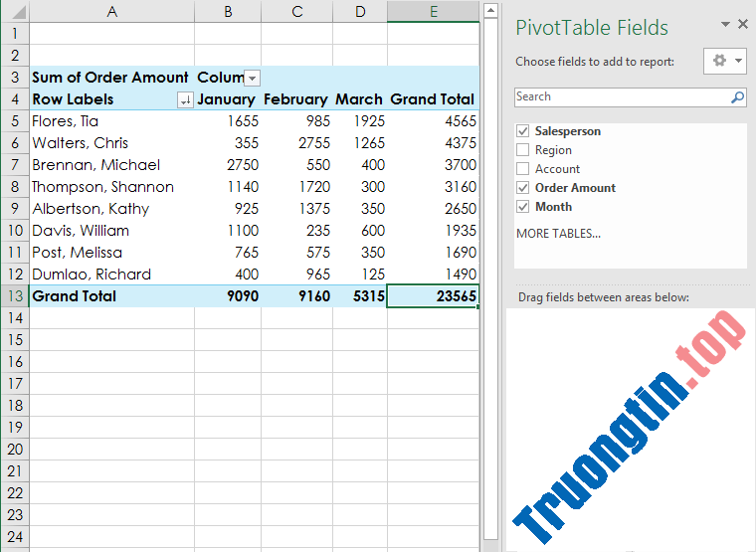Select row 3 header
The width and height of the screenshot is (756, 552).
[x=15, y=78]
